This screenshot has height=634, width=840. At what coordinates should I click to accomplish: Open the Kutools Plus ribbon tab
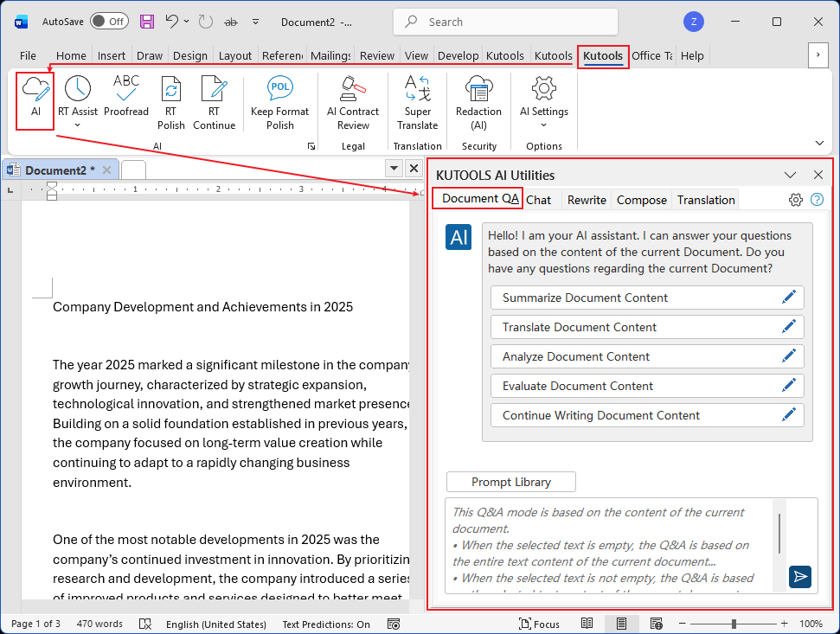(553, 55)
